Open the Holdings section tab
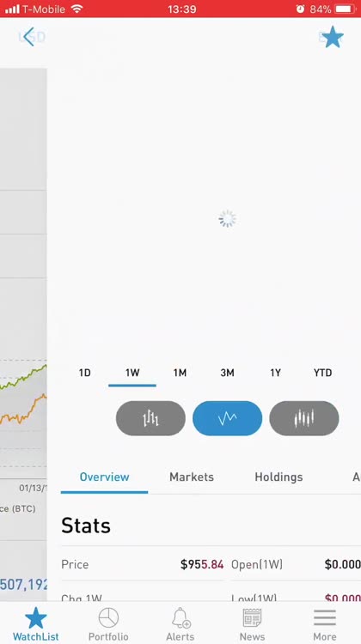361x644 pixels. coord(278,477)
